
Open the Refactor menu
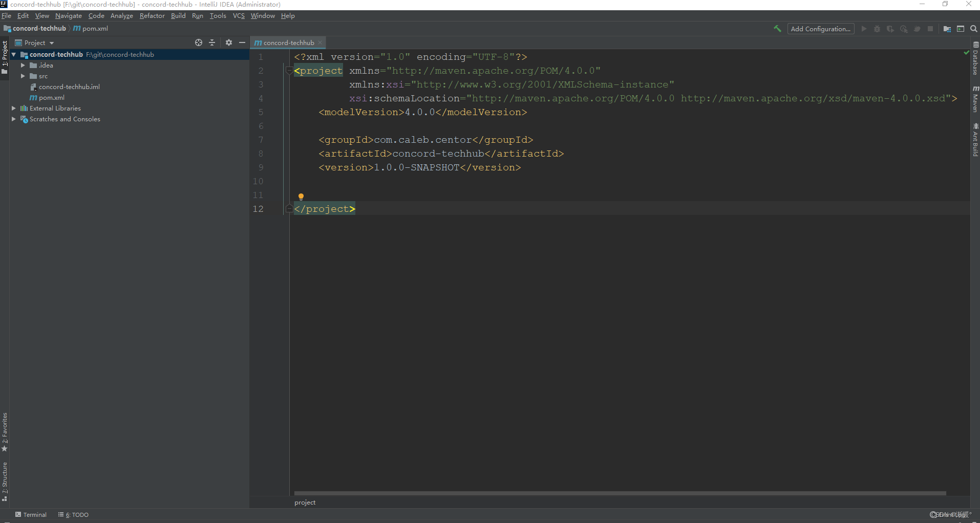pos(152,16)
